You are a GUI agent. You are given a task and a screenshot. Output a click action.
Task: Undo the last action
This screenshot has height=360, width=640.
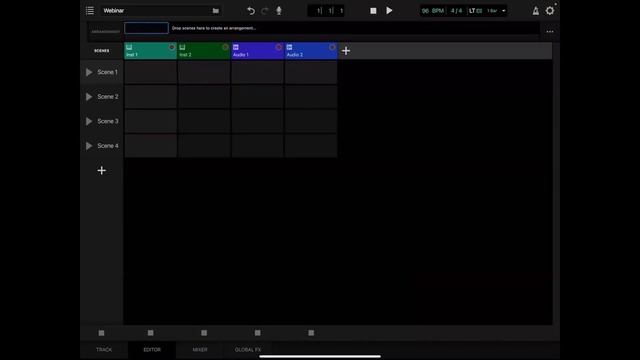coord(251,11)
